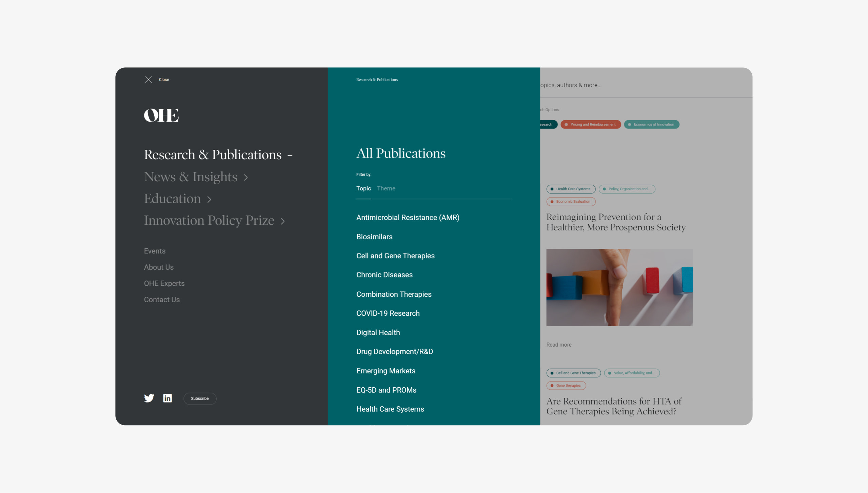Select the EQ-5D and PROMs topic
The image size is (868, 493).
coord(386,390)
